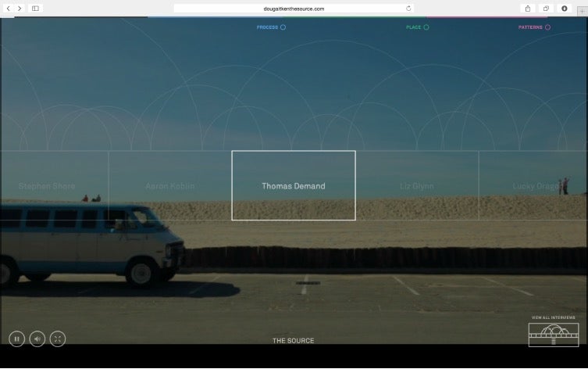Select the Thomas Demand interview
Screen dimensions: 588x369
(294, 185)
